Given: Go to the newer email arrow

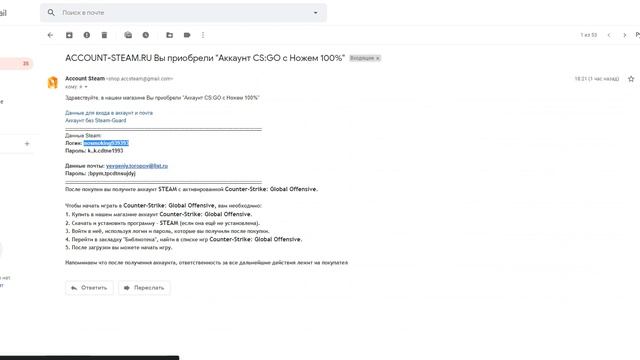Looking at the screenshot, I should click(x=609, y=35).
